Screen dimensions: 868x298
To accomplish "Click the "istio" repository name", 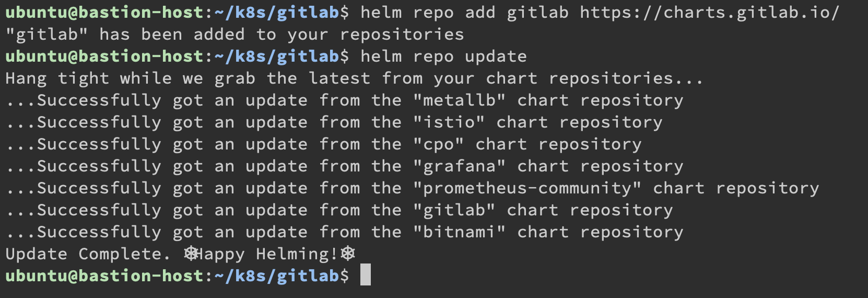I will [x=449, y=122].
